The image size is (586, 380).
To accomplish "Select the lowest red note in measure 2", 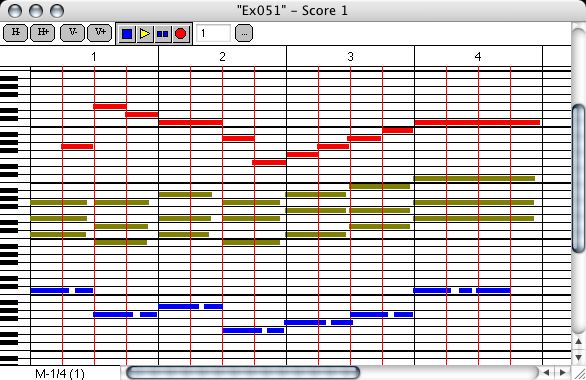I will point(269,162).
